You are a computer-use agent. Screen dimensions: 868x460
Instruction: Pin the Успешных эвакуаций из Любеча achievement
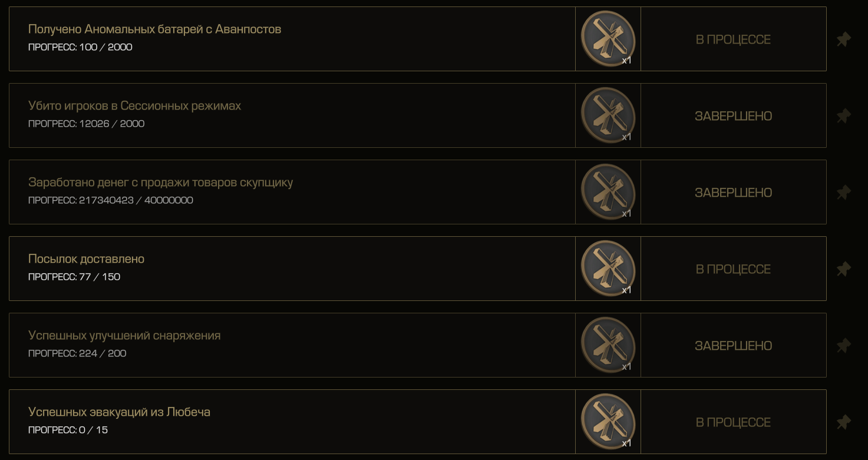pos(844,422)
